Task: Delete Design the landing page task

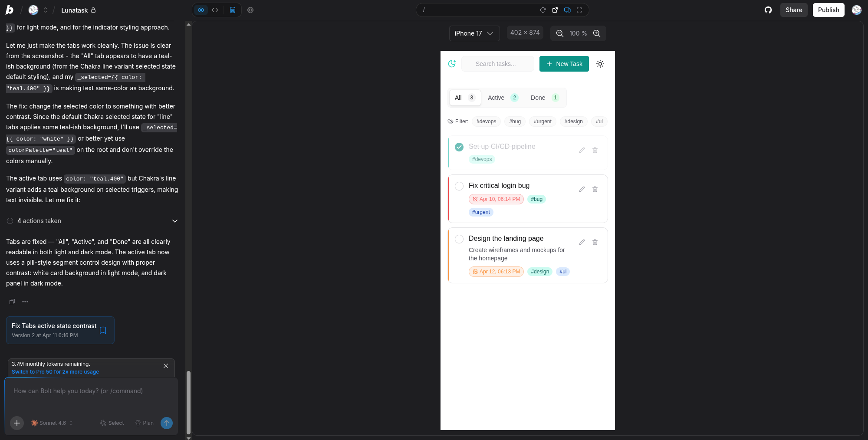Action: tap(595, 242)
